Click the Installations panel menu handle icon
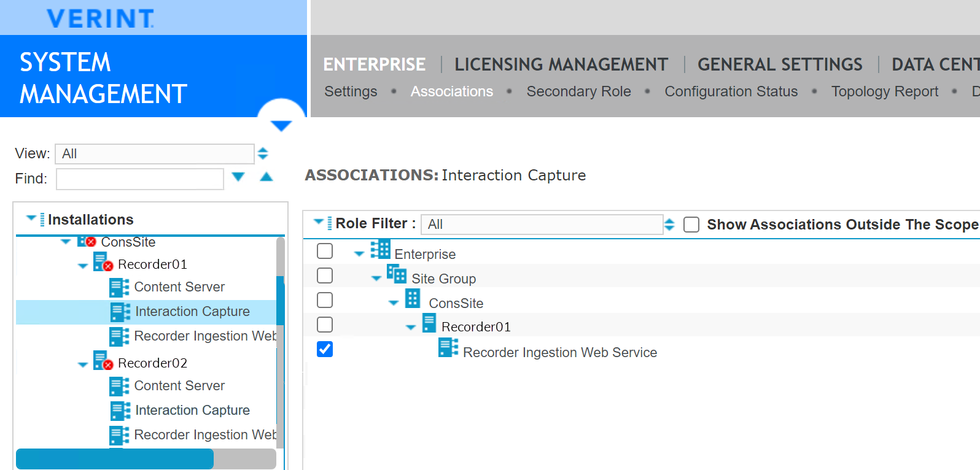The width and height of the screenshot is (980, 470). point(42,220)
